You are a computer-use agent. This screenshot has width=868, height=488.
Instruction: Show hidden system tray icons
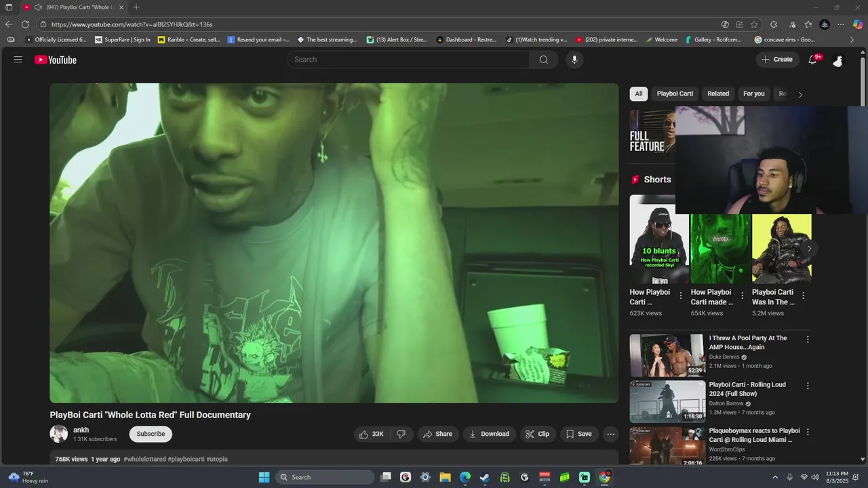click(x=775, y=477)
